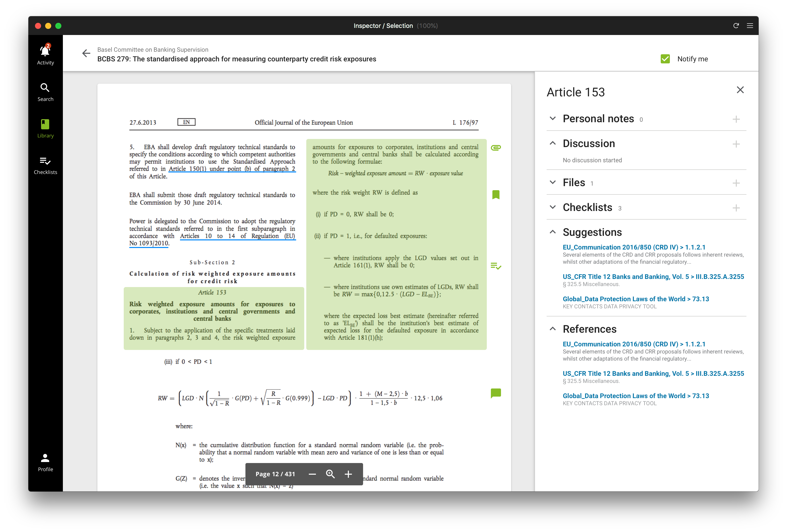Add a checklist with plus icon
Viewport: 787px width, 532px height.
pos(736,208)
